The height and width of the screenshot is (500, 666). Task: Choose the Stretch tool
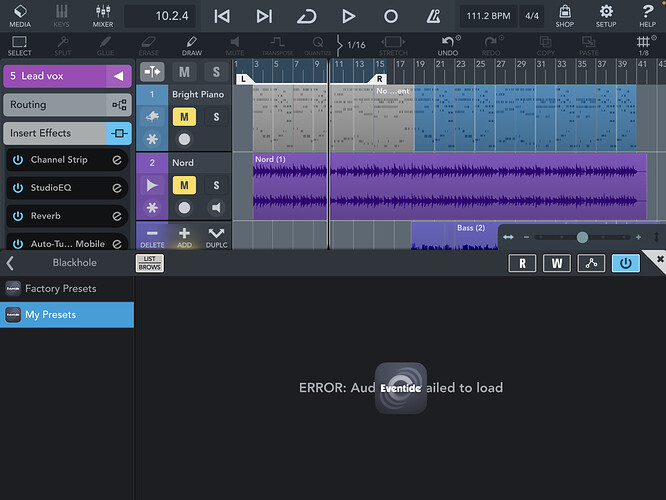pyautogui.click(x=393, y=45)
